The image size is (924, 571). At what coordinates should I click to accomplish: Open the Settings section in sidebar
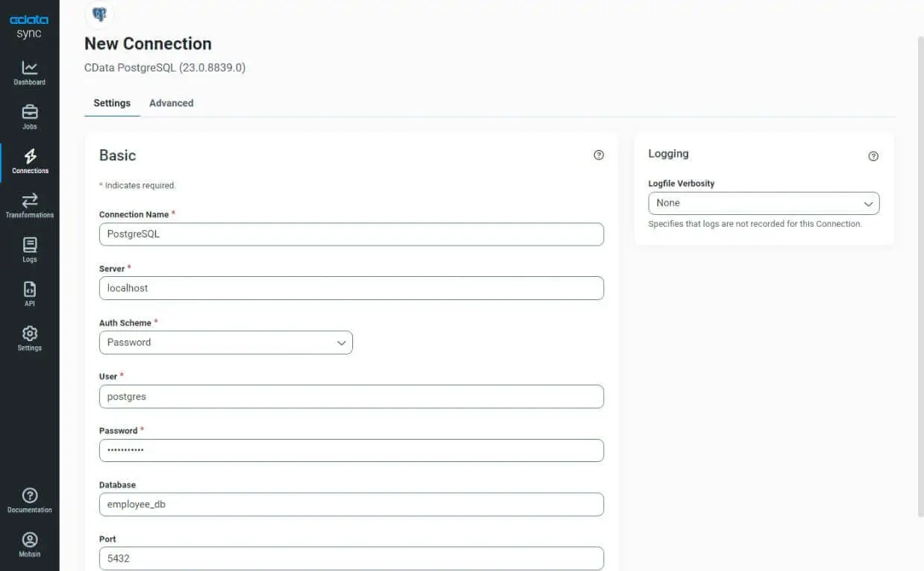coord(29,337)
